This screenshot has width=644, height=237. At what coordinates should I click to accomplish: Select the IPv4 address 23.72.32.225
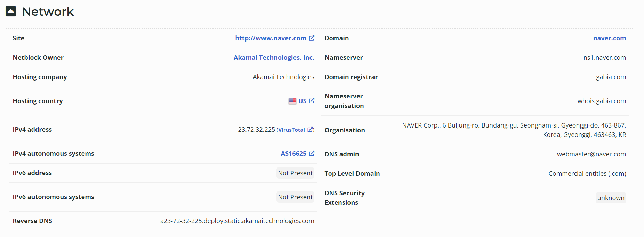256,130
